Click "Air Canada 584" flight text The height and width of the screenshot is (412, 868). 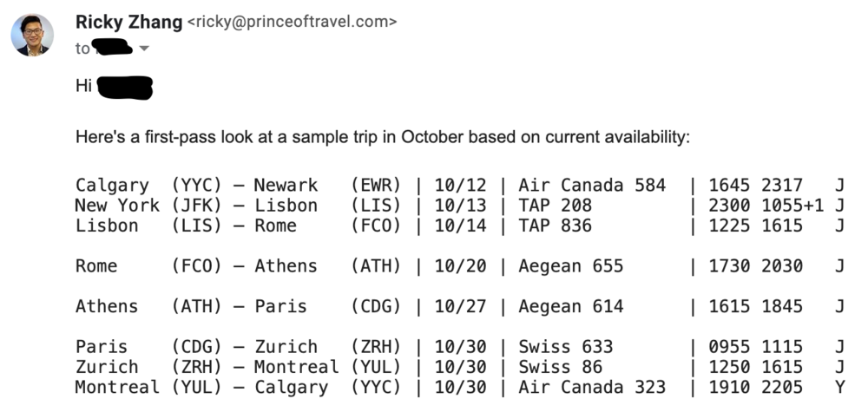pos(592,185)
